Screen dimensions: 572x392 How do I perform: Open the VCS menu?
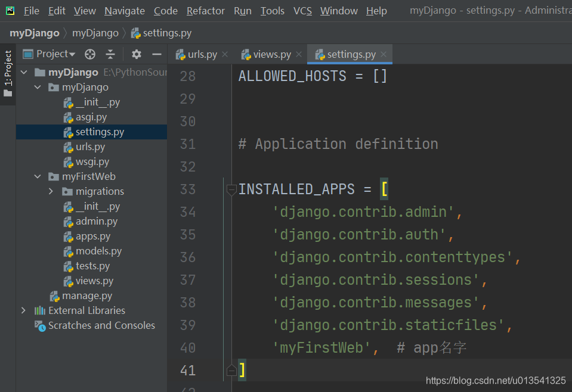(302, 11)
